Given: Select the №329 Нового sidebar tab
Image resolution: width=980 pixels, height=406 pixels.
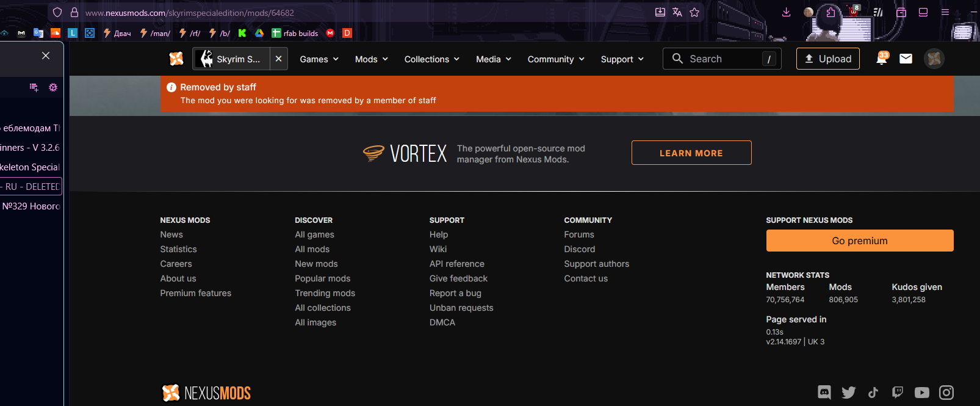Looking at the screenshot, I should click(x=31, y=206).
